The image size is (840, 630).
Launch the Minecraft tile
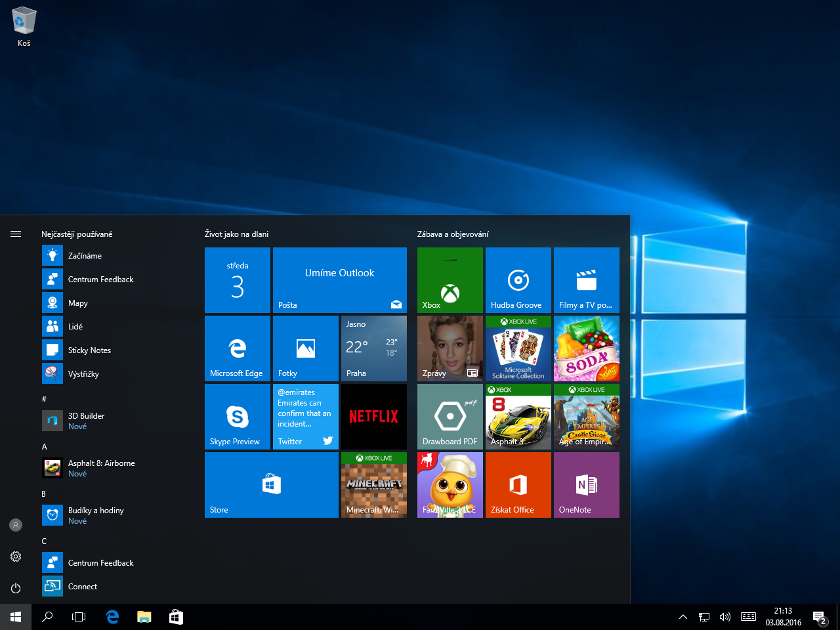(374, 485)
